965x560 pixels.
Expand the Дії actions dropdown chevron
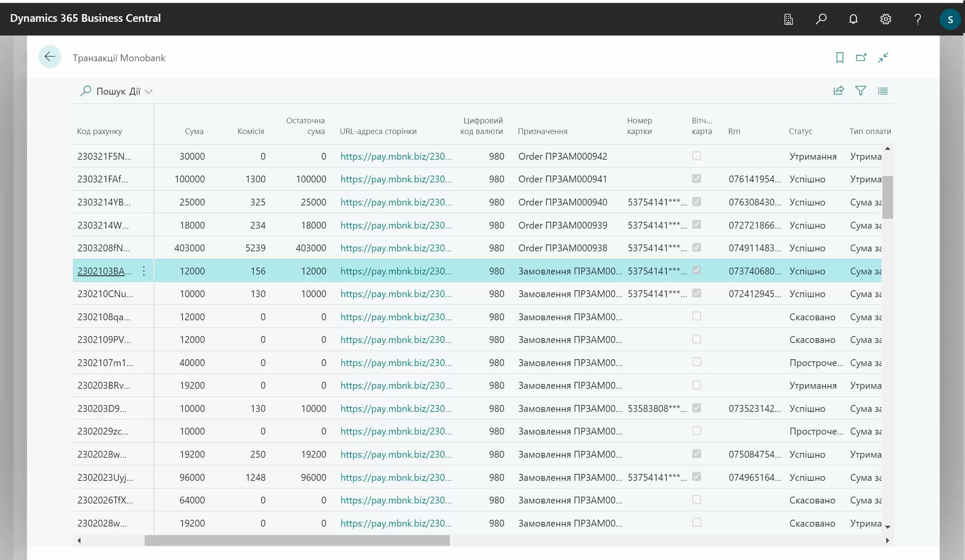point(149,92)
